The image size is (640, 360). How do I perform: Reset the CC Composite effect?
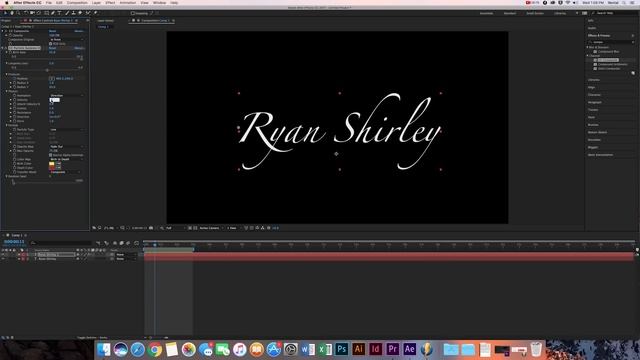click(53, 31)
